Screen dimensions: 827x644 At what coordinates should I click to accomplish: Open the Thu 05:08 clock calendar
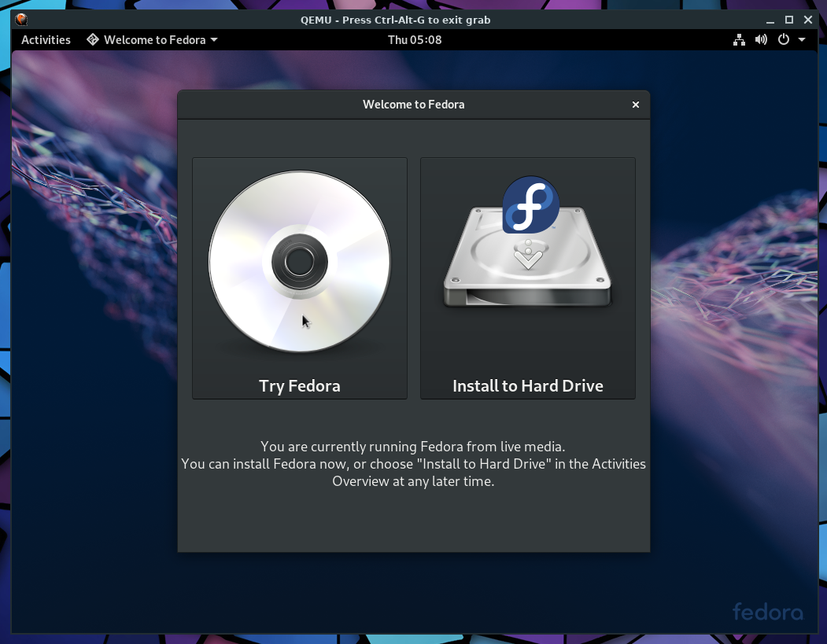tap(414, 40)
